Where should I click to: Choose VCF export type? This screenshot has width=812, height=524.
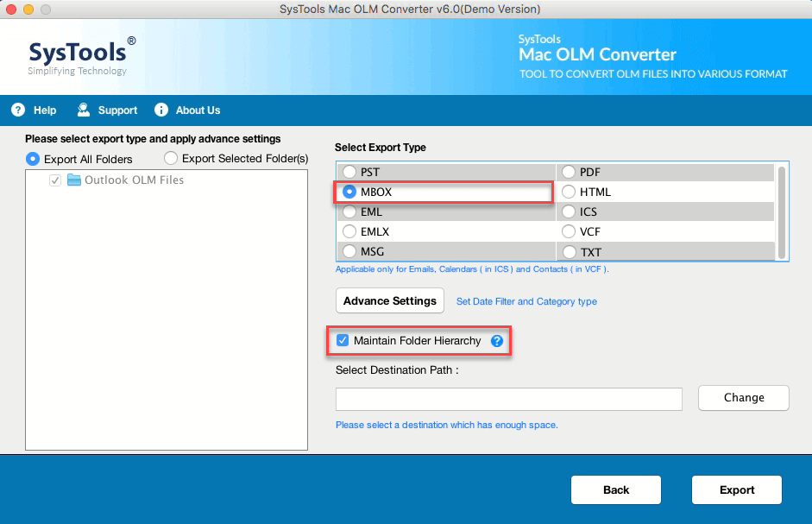569,231
